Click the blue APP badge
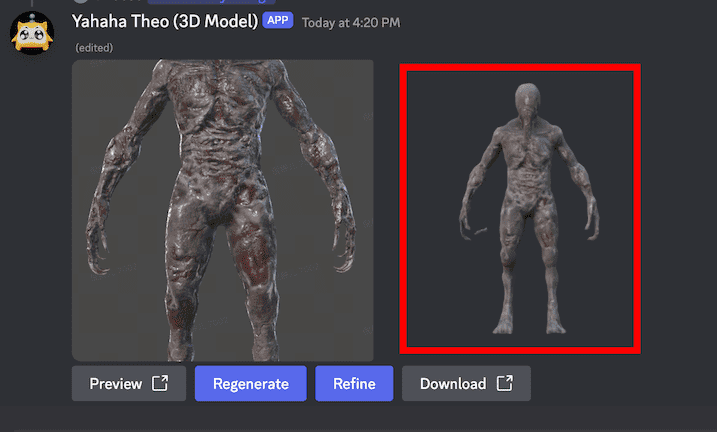 [277, 20]
